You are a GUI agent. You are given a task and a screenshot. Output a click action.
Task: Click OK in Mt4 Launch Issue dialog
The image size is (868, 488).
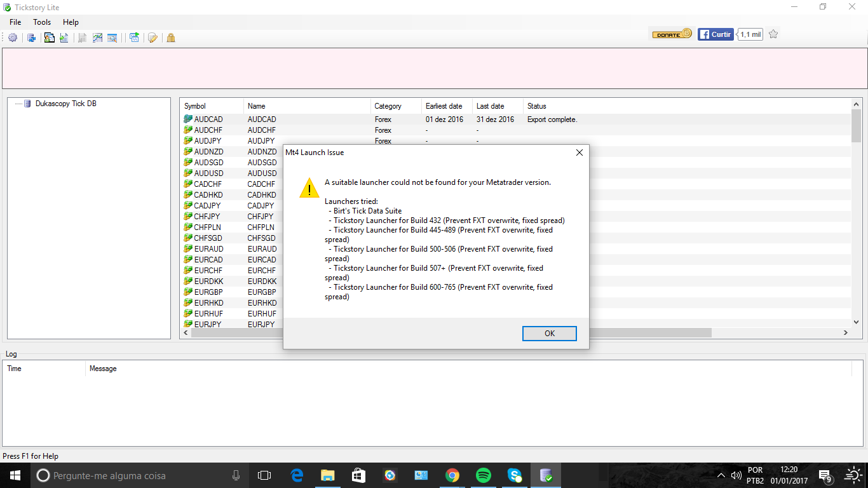pyautogui.click(x=550, y=334)
